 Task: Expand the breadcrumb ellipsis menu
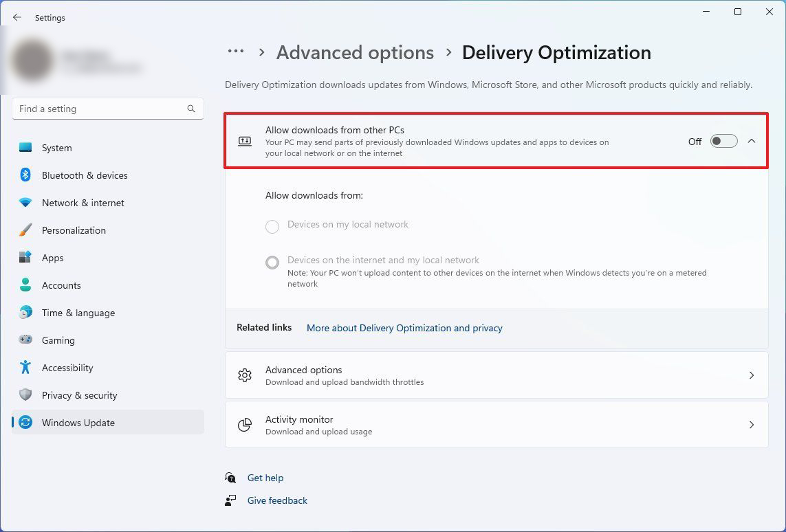click(x=236, y=51)
